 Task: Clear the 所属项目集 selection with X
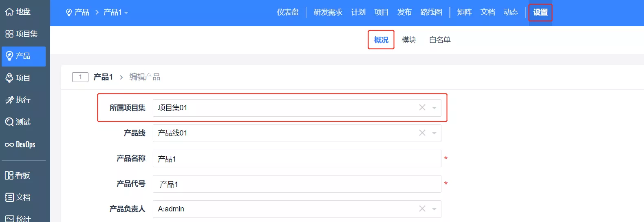coord(422,108)
